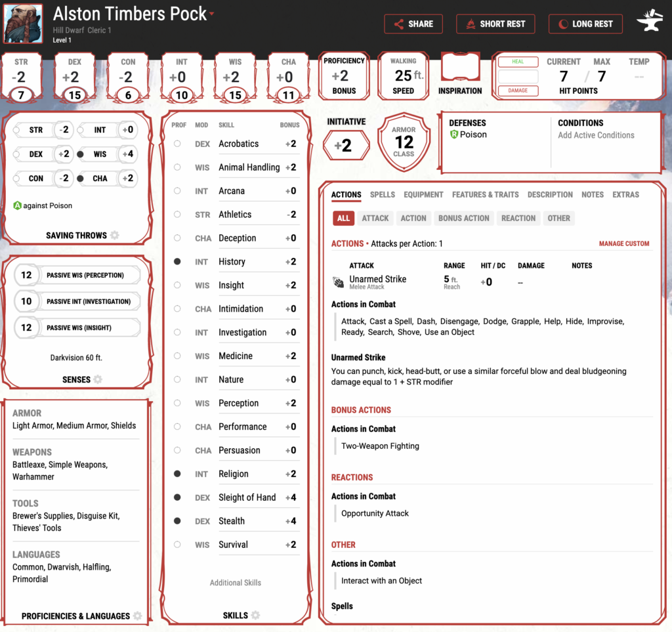
Task: Switch to the Spells tab
Action: tap(382, 195)
